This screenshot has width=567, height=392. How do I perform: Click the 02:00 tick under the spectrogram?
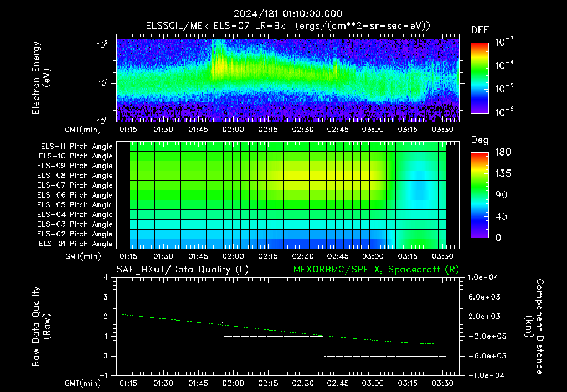point(233,130)
